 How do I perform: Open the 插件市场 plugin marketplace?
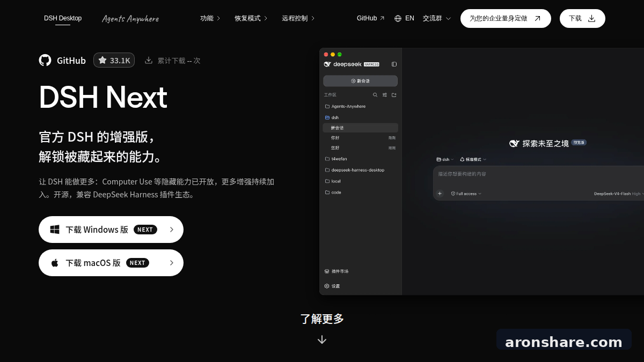tap(336, 271)
